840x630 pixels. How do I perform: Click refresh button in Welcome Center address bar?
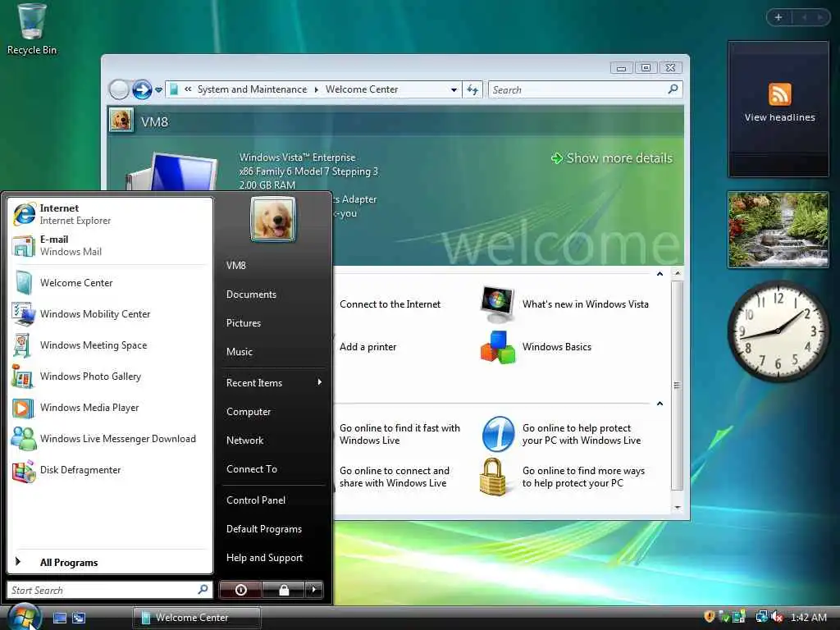[x=472, y=89]
